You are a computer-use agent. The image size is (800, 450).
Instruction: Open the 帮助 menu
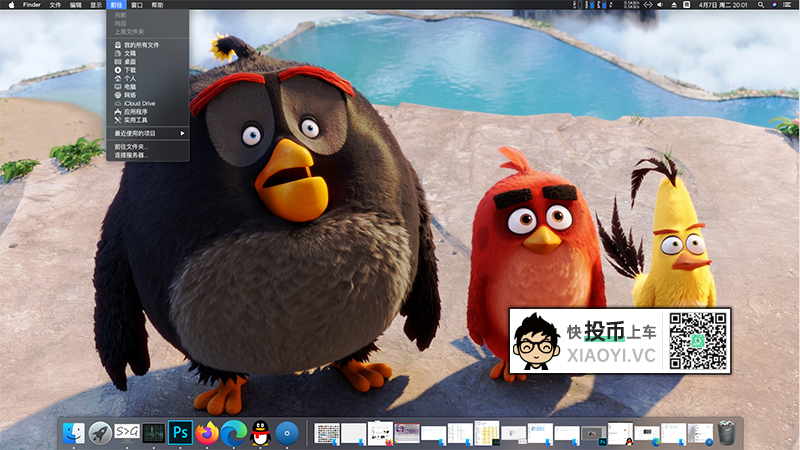[x=157, y=5]
